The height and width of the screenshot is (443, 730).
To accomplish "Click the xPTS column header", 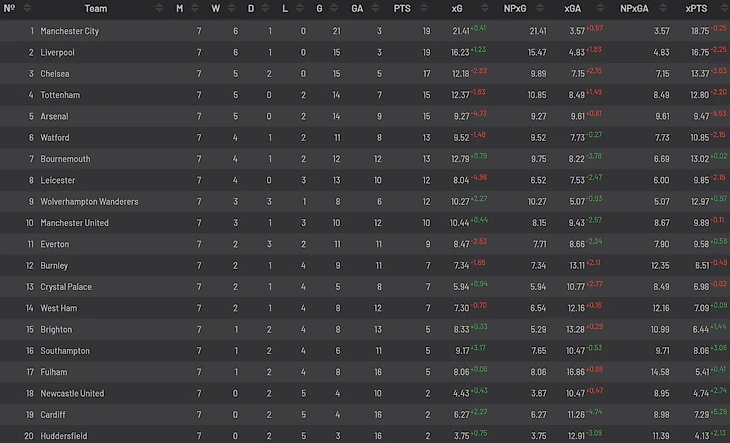I will 696,8.
